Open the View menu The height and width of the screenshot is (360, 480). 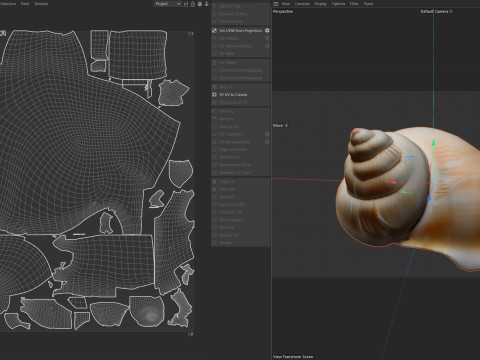(x=286, y=4)
